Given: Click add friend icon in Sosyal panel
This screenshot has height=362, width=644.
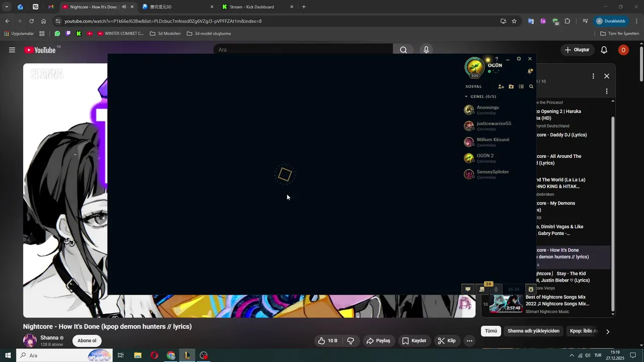Looking at the screenshot, I should point(501,86).
